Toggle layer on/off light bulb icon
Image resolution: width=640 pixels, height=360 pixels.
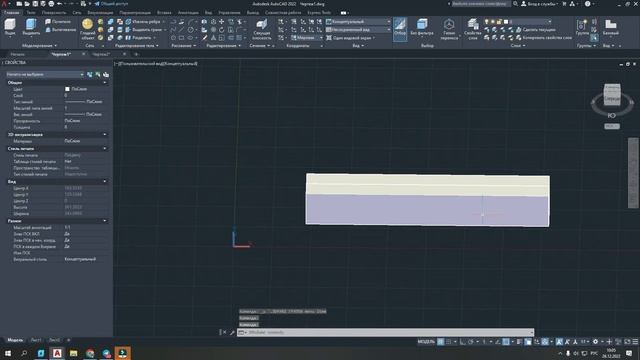(x=486, y=22)
